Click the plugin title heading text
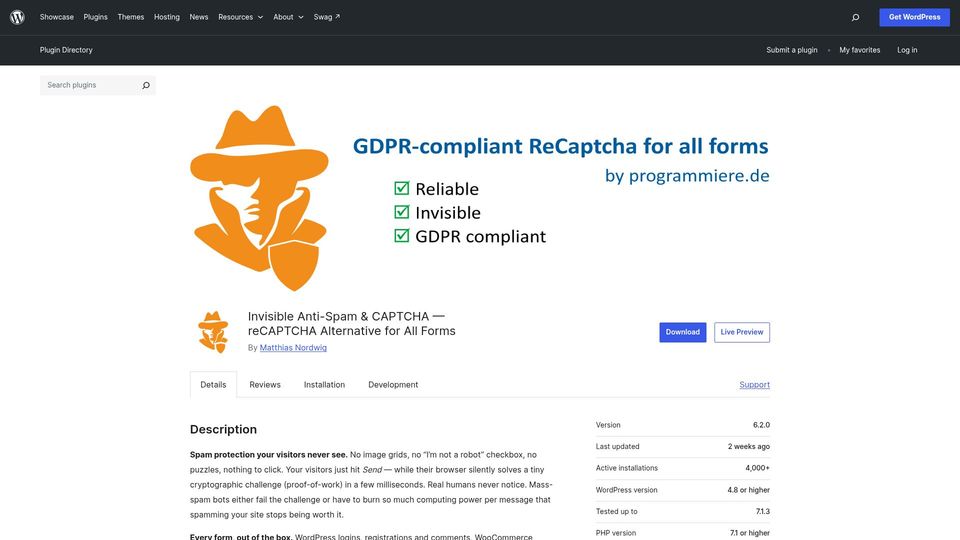 tap(351, 323)
